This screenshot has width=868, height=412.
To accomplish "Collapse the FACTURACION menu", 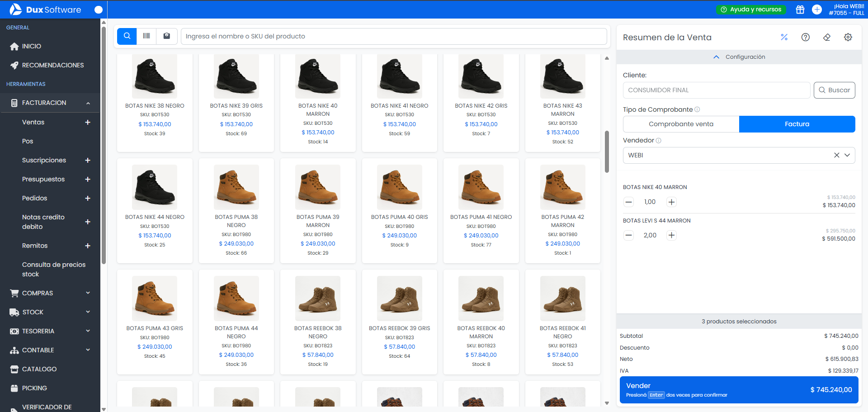I will click(x=50, y=103).
